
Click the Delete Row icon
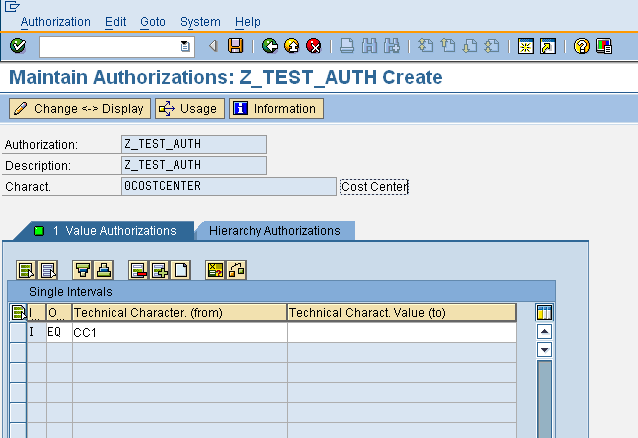[138, 270]
